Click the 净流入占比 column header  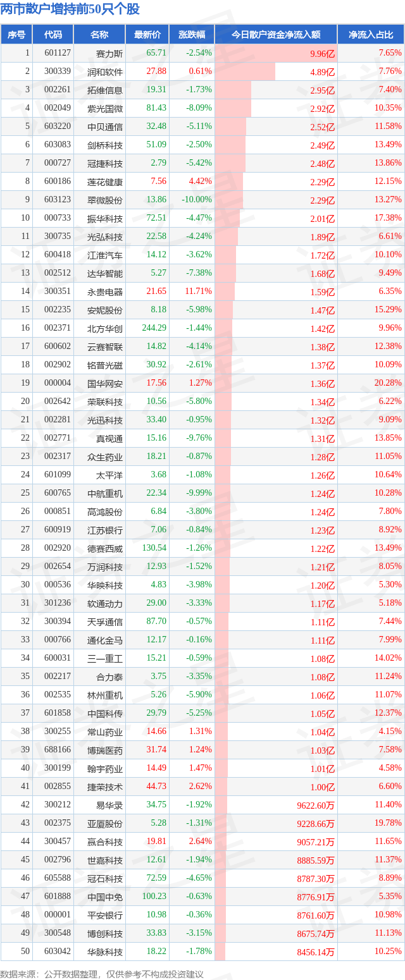tap(371, 35)
